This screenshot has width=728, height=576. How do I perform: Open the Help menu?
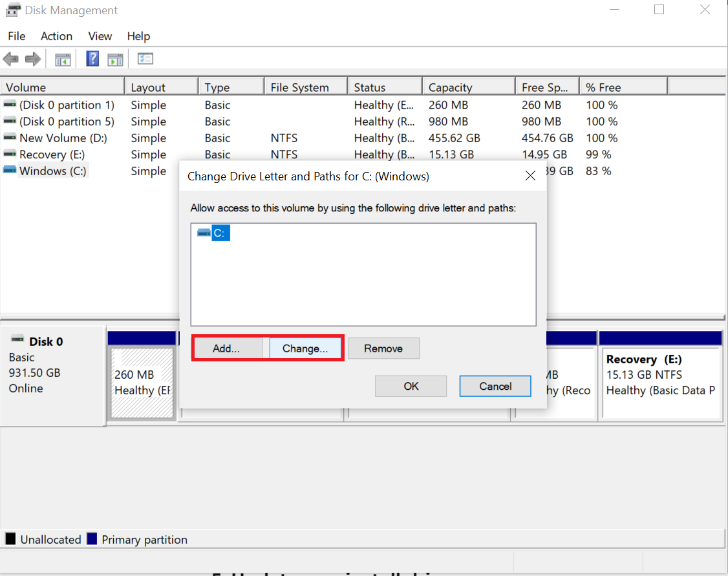[x=138, y=36]
